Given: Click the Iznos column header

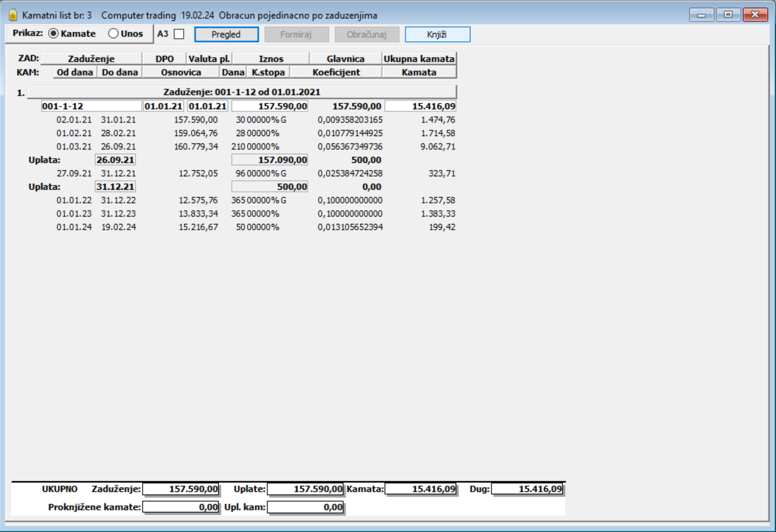Looking at the screenshot, I should coord(271,59).
